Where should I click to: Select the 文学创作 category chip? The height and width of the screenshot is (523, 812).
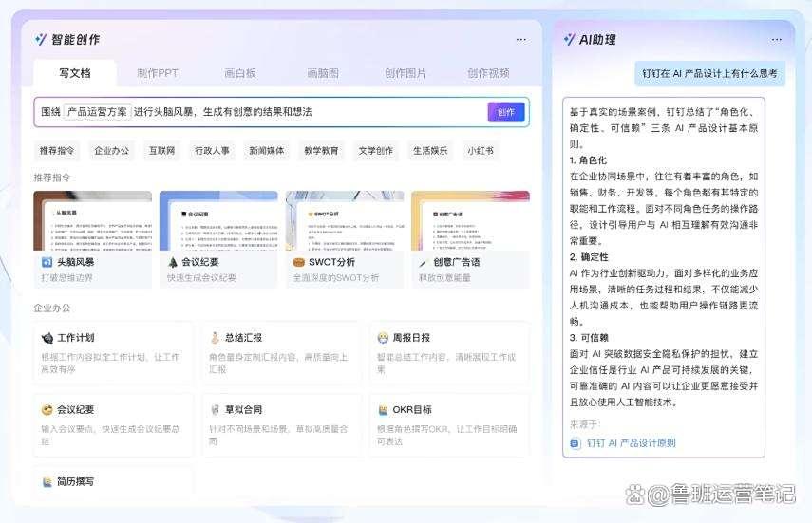[375, 151]
